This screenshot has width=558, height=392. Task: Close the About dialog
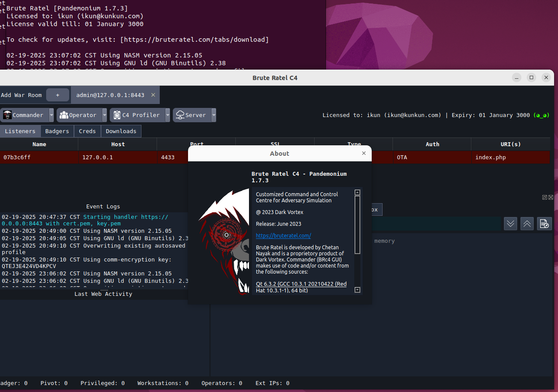(x=364, y=153)
